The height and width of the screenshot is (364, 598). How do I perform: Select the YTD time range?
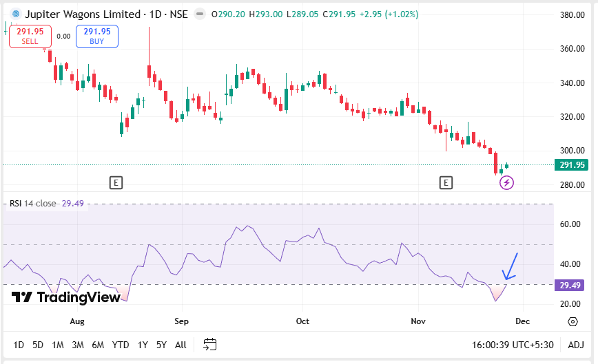(x=121, y=345)
